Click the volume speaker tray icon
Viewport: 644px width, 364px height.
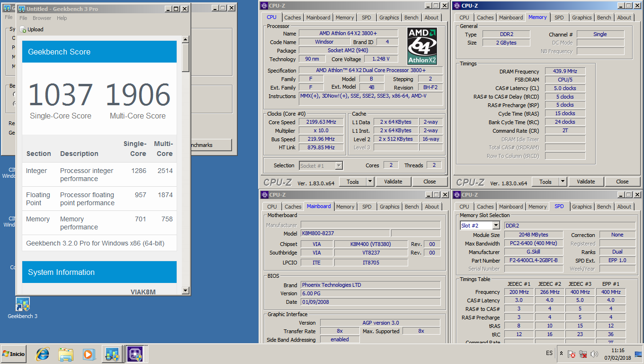594,354
